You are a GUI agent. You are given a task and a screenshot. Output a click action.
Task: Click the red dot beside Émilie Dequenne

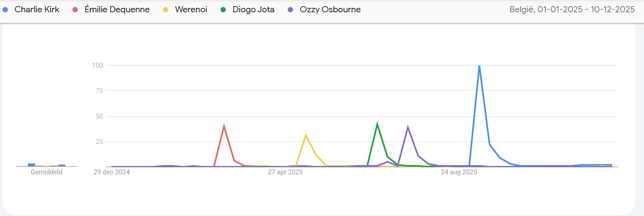pyautogui.click(x=76, y=10)
